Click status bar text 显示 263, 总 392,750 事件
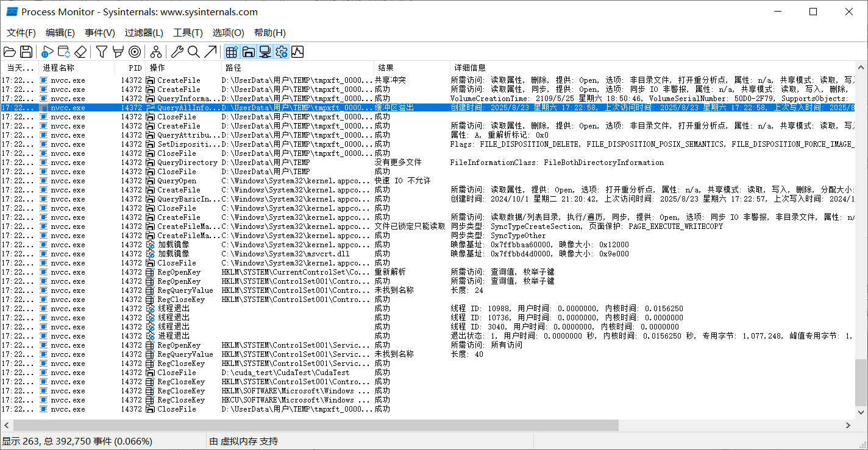Screen dimensions: 868x450 click(77, 441)
